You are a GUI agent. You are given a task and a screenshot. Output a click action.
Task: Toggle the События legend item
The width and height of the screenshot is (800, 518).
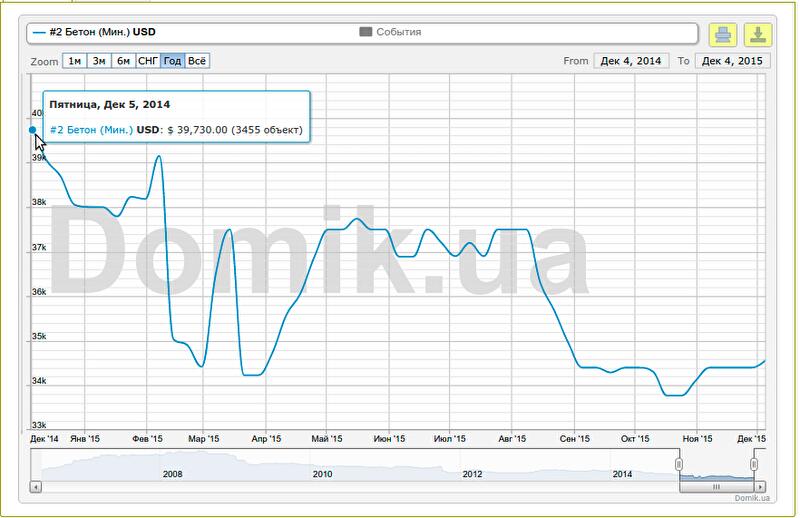390,32
